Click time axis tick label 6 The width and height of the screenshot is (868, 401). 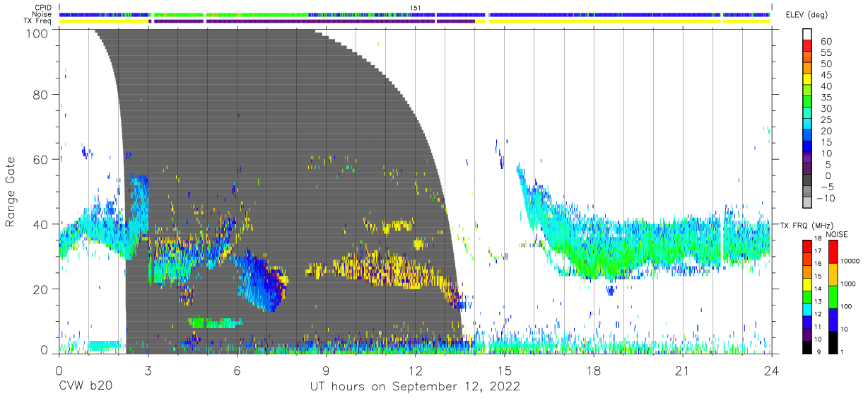pyautogui.click(x=237, y=371)
